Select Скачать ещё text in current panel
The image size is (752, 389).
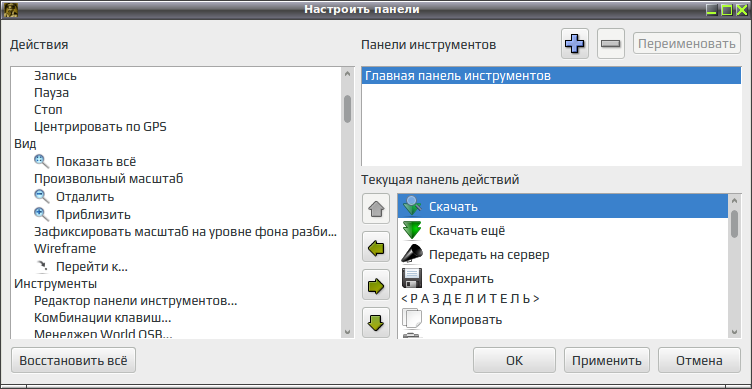[467, 230]
